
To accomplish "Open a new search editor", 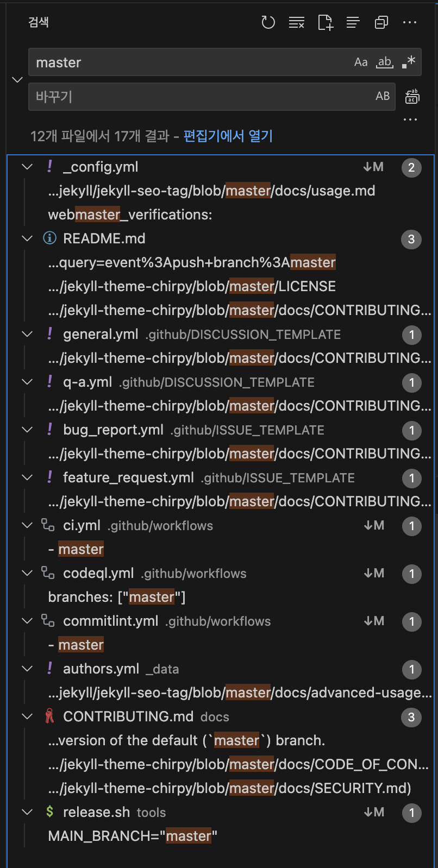I will (x=325, y=22).
